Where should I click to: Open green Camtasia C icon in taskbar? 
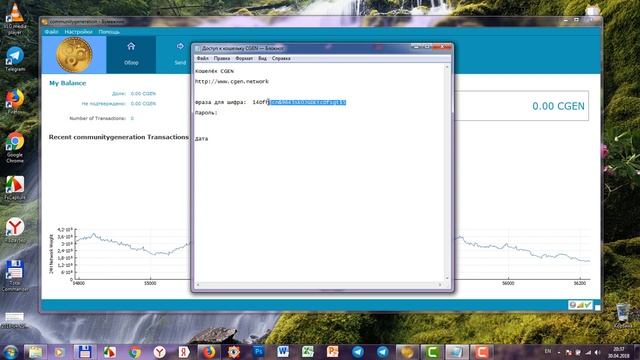(x=432, y=352)
